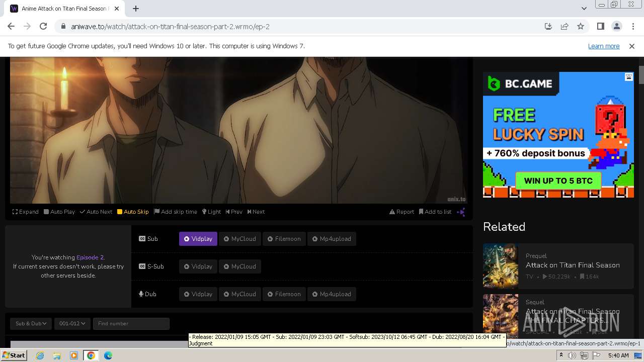Dismiss the Chrome update notification bar

click(632, 46)
